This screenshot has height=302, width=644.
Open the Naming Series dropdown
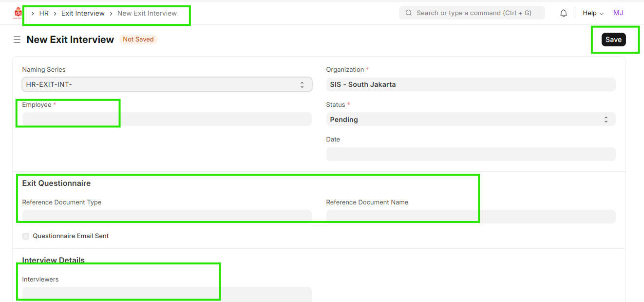coord(167,84)
